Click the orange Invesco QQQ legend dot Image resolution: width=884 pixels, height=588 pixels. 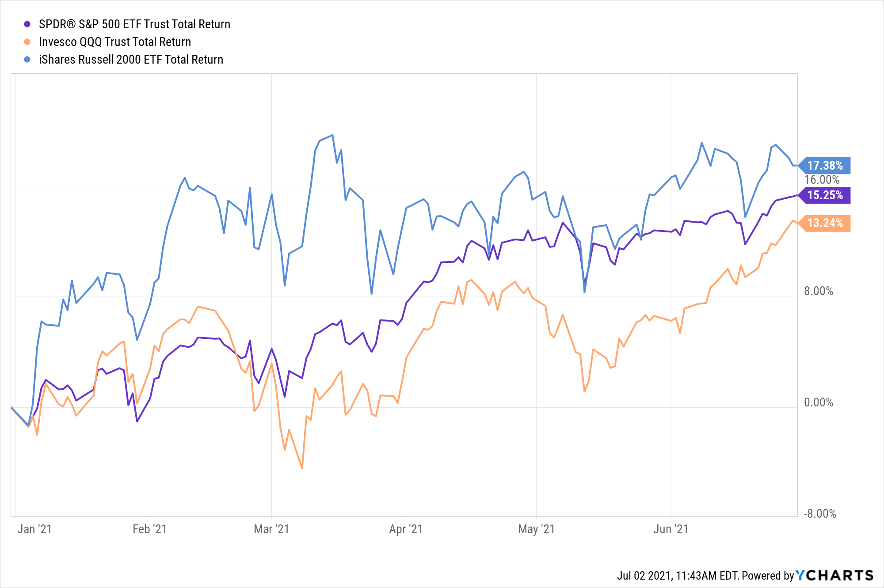pos(27,42)
